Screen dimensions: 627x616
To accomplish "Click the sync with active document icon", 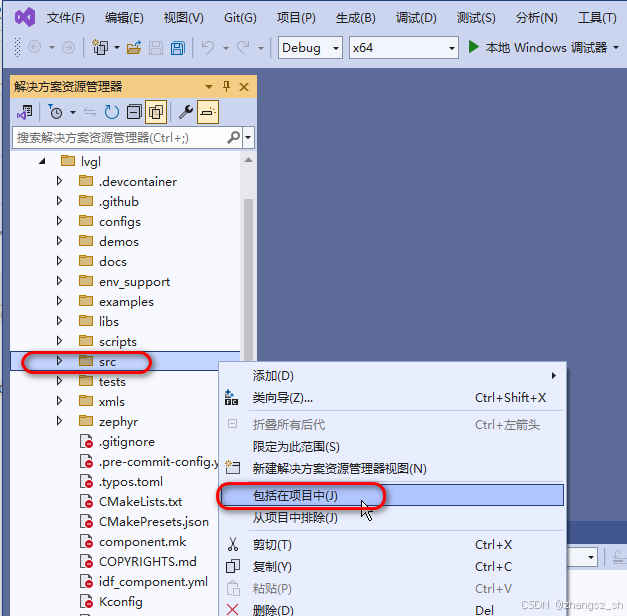I will 90,112.
